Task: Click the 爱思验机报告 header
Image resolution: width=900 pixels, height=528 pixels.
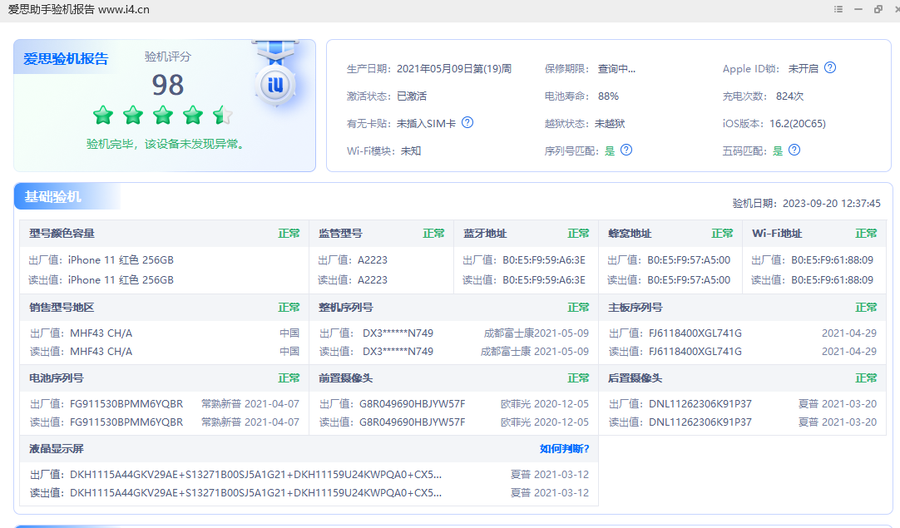Action: pyautogui.click(x=65, y=59)
